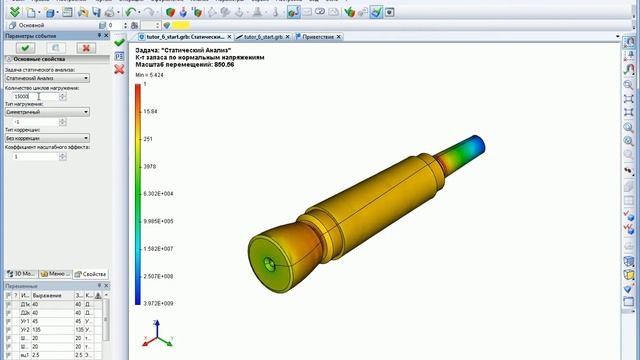Click stepper of scale effect coefficient field

(62, 157)
